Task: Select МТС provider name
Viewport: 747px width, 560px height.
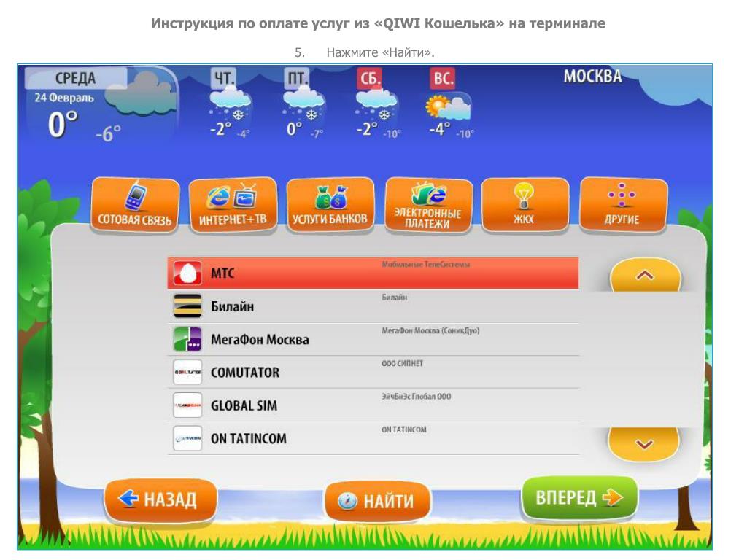Action: (x=222, y=273)
